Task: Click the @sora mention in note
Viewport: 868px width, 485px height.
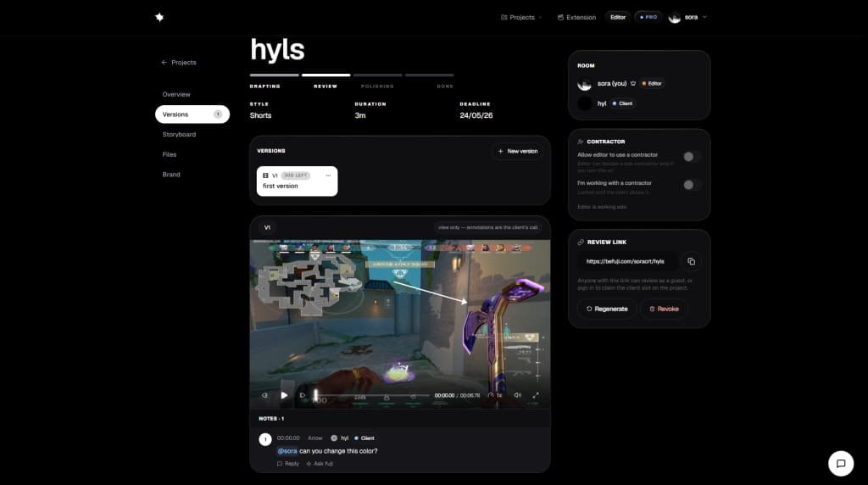Action: click(287, 451)
